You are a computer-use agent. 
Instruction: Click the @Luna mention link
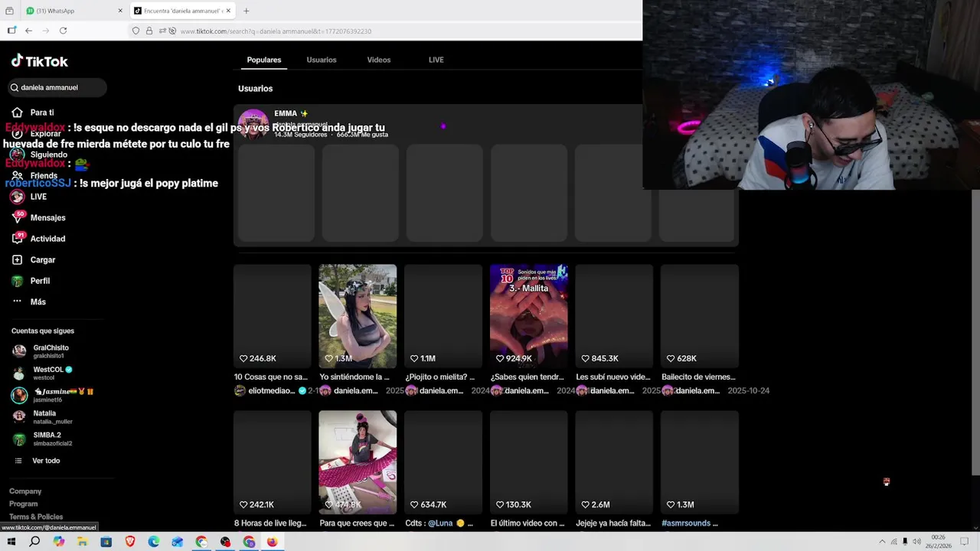[x=440, y=523]
